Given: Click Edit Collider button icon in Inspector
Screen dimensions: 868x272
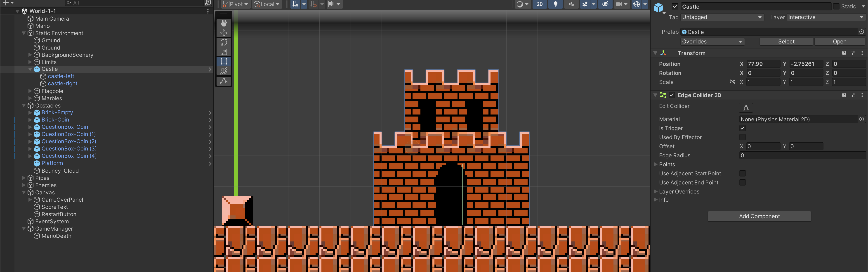Looking at the screenshot, I should click(746, 108).
